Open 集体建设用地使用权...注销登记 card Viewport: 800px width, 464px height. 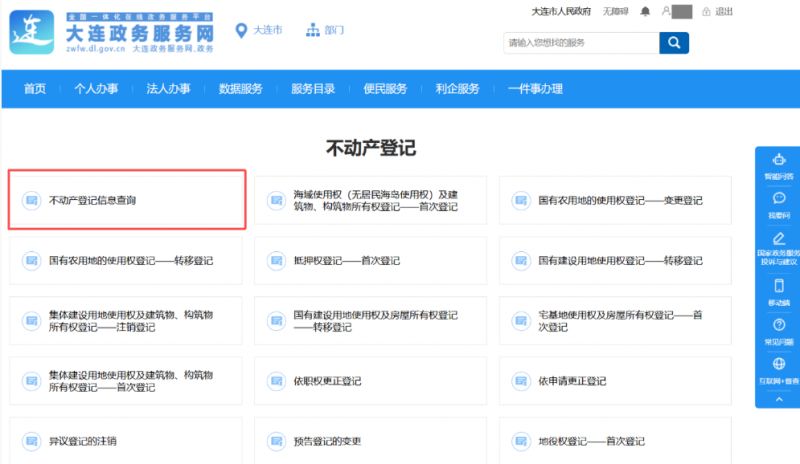pyautogui.click(x=126, y=321)
